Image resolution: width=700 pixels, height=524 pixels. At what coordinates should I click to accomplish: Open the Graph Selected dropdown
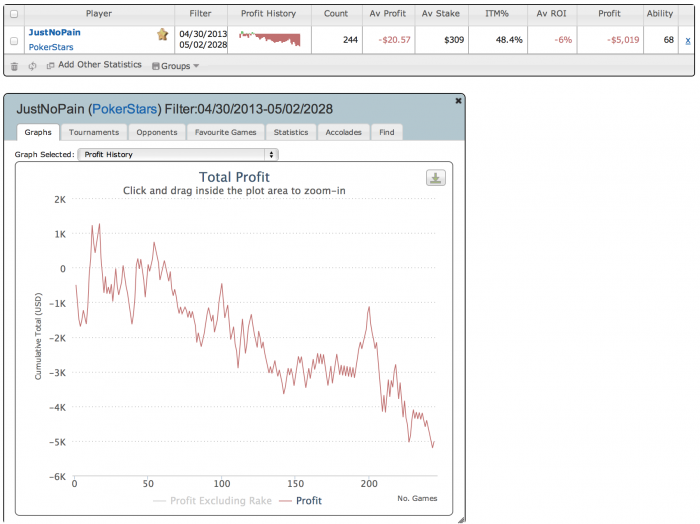point(178,154)
